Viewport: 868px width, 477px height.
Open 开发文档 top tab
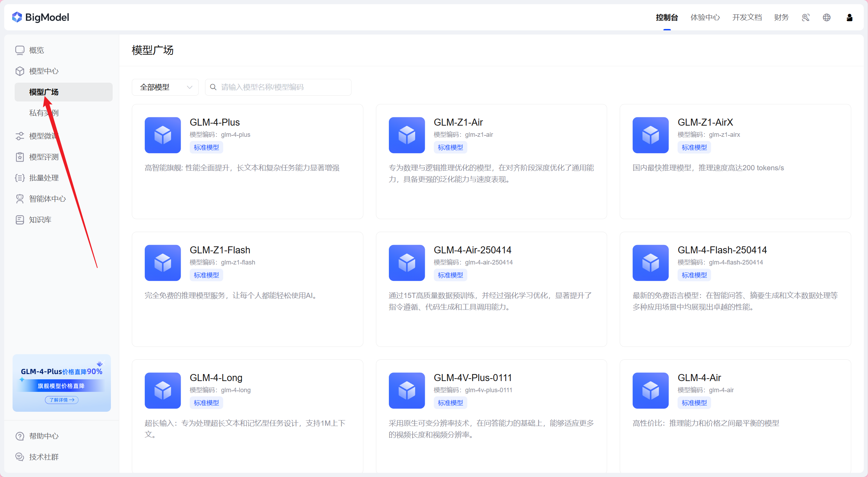click(747, 17)
